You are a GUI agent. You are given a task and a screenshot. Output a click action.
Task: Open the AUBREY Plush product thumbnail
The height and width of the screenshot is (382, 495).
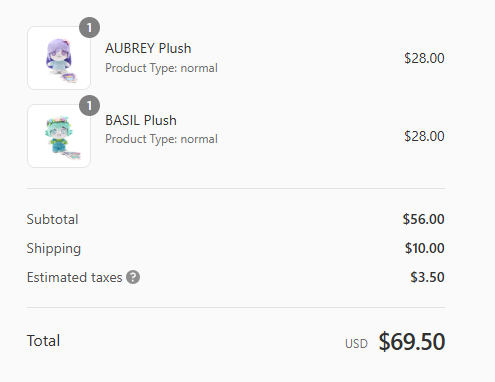click(x=59, y=58)
